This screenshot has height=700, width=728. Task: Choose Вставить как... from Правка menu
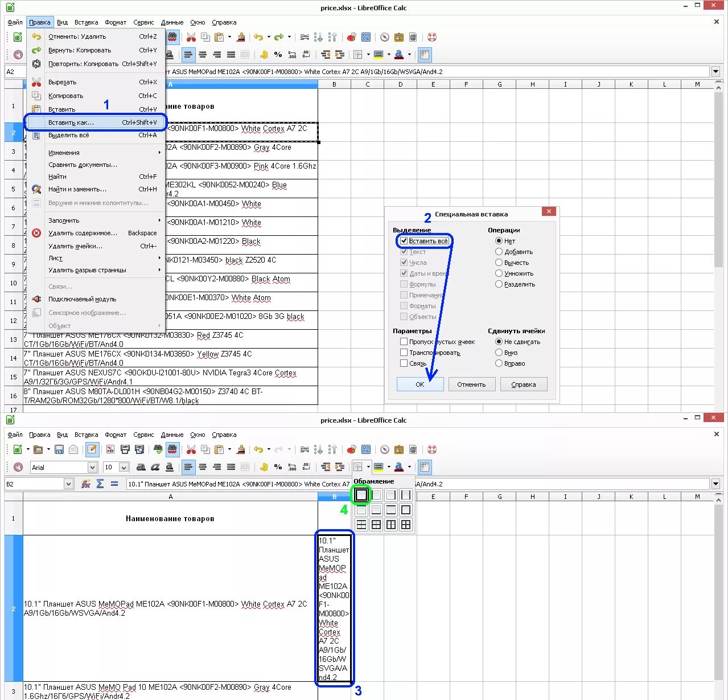point(95,122)
